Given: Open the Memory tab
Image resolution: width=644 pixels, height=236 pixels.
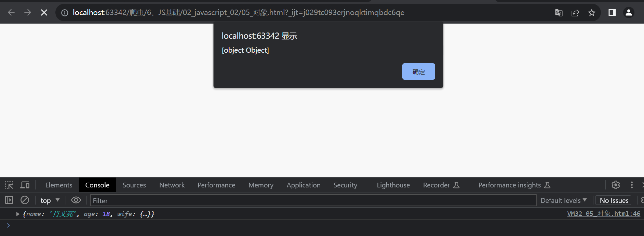Looking at the screenshot, I should [261, 185].
